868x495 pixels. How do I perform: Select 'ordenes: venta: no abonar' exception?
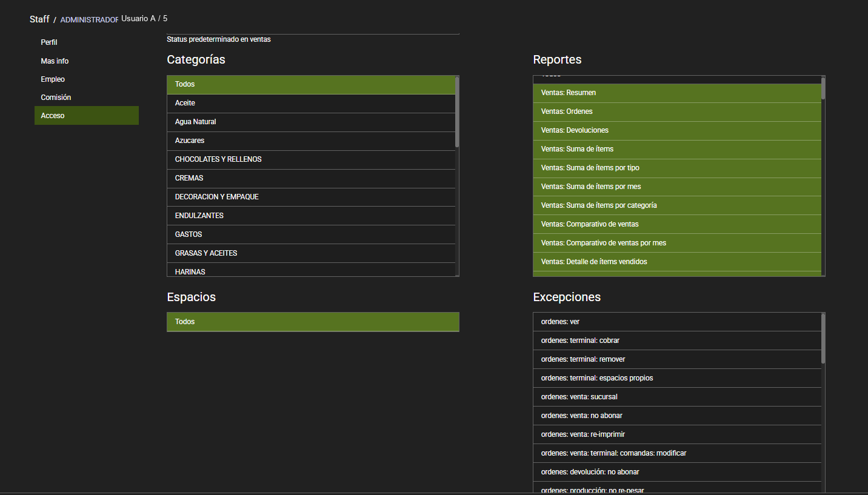[x=677, y=416]
